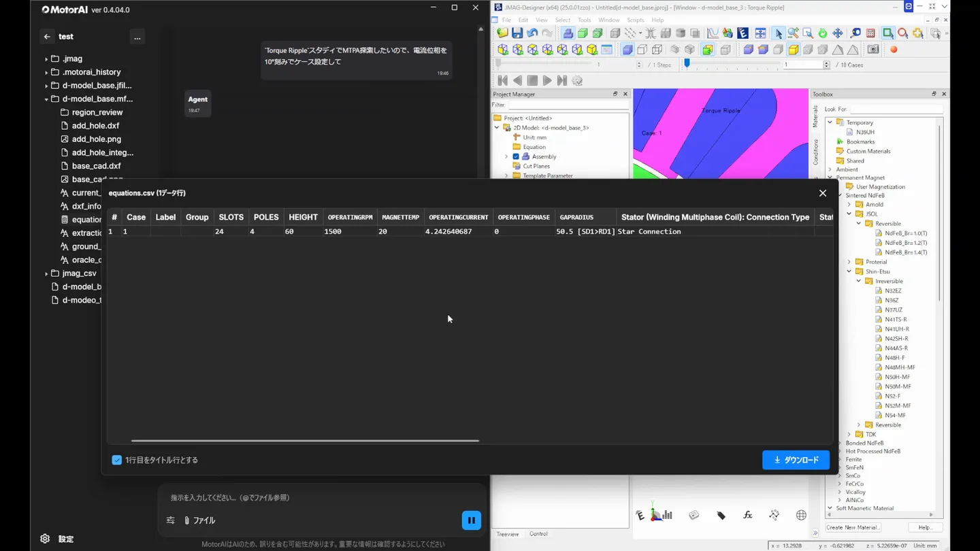Open the Edit menu in JMAG-Designer
Screen dimensions: 980x551
point(523,20)
